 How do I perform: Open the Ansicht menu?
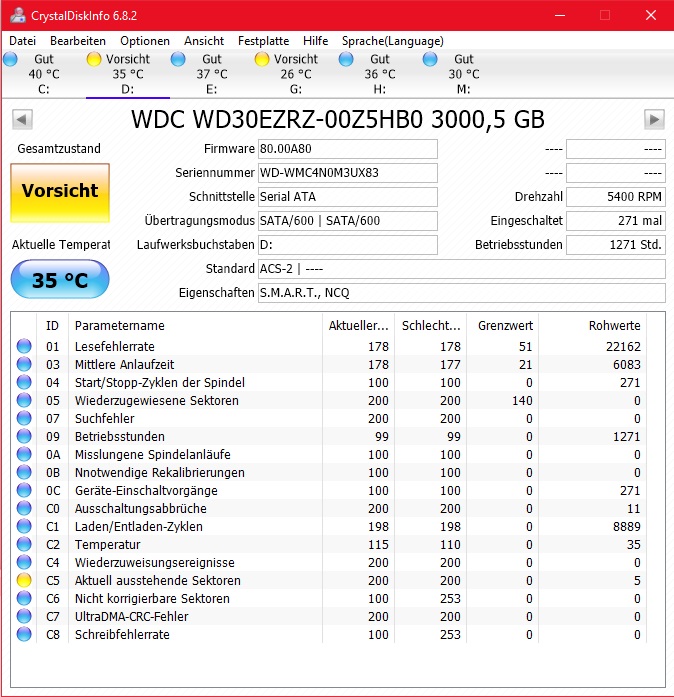pos(204,41)
